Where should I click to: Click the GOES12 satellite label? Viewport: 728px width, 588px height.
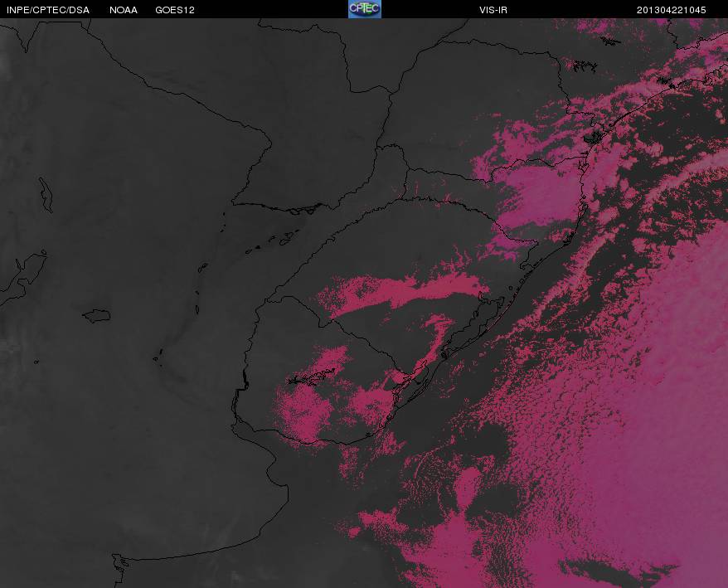[x=175, y=10]
